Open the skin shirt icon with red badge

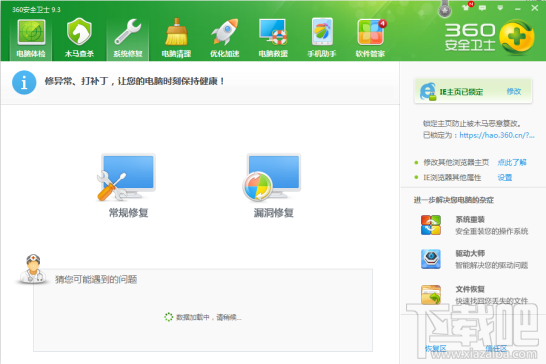[466, 7]
